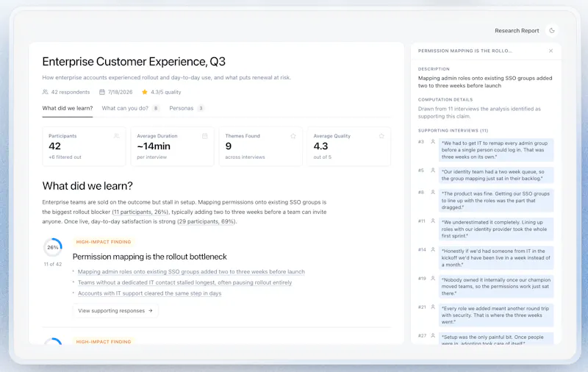Select quote 'We underestimated it completely'
The image size is (588, 372).
pos(496,229)
